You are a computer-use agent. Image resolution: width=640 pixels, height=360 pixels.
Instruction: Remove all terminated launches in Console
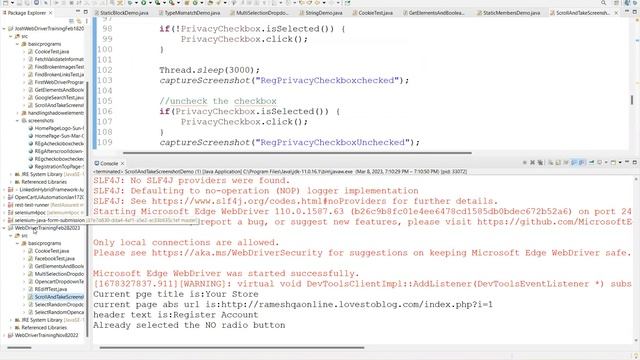(x=540, y=162)
